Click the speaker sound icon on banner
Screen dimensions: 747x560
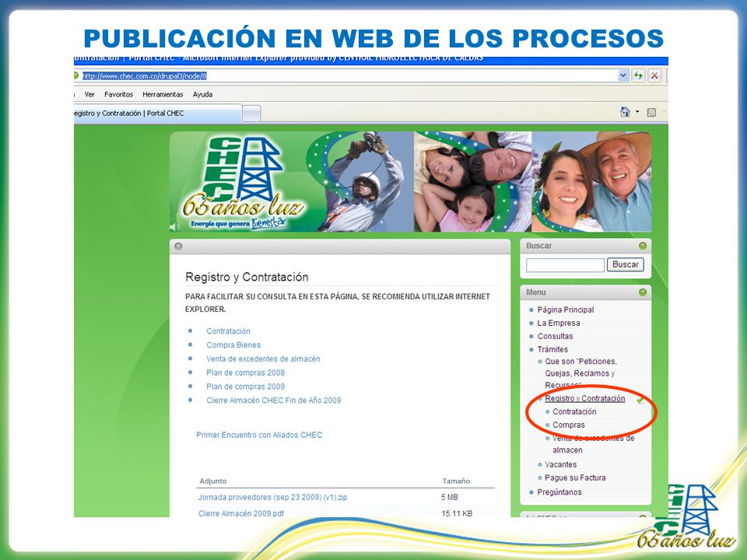pyautogui.click(x=174, y=227)
